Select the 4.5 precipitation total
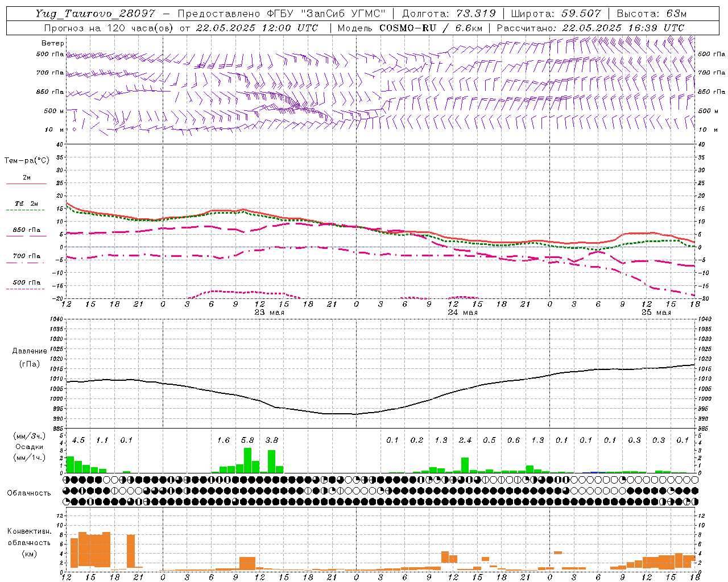 tap(78, 440)
